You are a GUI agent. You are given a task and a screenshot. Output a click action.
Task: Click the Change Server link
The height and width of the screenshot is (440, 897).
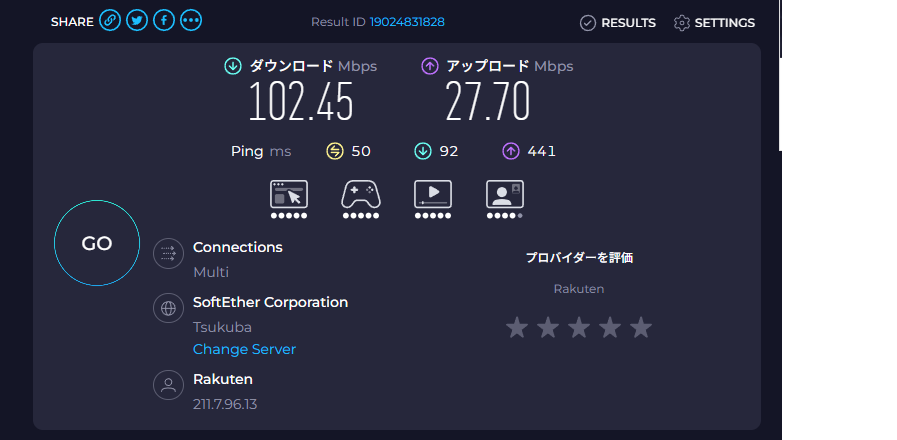[x=244, y=349]
